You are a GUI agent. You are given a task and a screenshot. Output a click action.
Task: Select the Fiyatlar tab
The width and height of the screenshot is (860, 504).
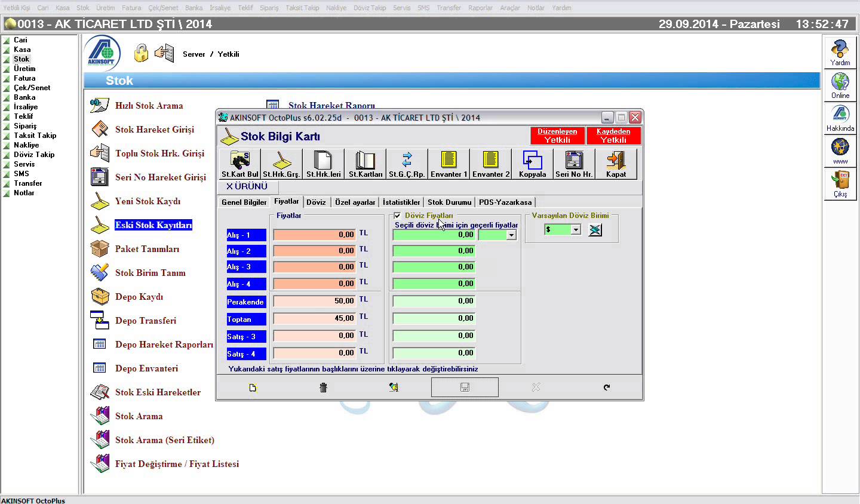(287, 202)
